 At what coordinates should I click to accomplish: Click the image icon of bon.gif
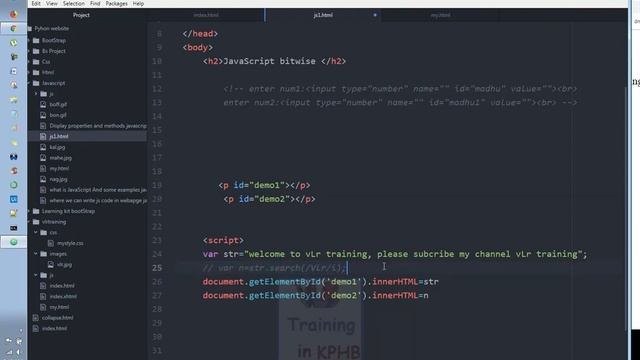43,115
